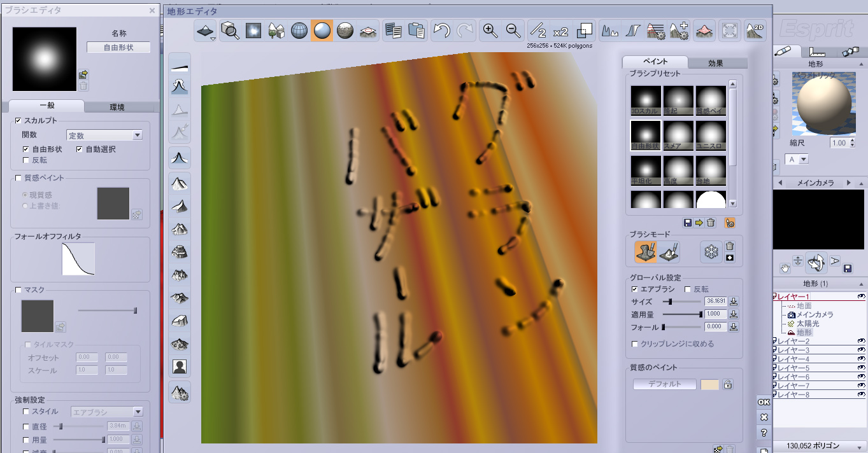Zoom in with the magnifier plus icon
Viewport: 868px width, 453px height.
(490, 31)
